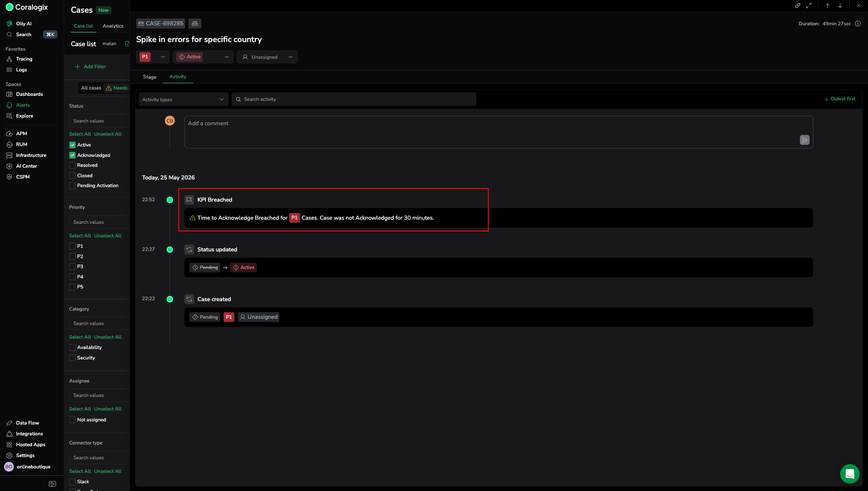Click Unselect All under Priority

108,236
